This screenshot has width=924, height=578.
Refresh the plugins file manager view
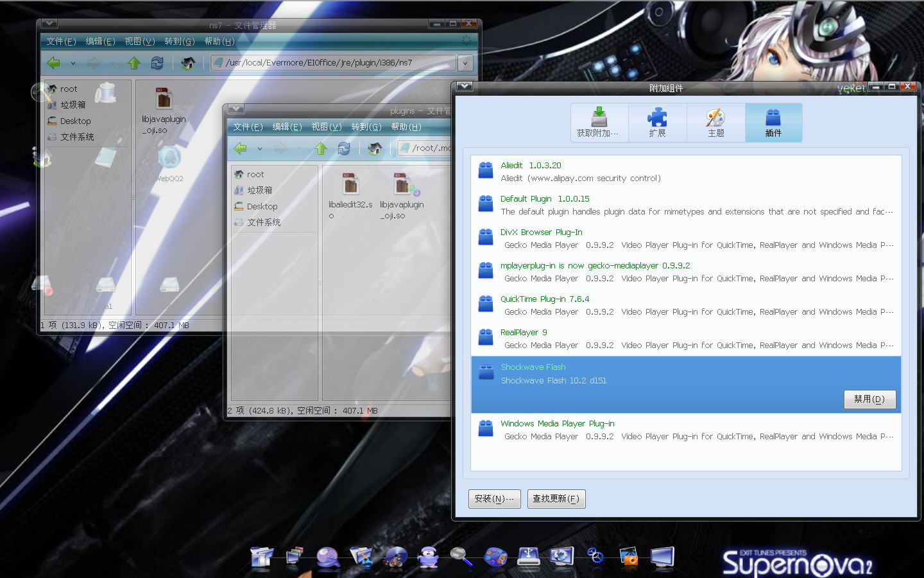344,148
